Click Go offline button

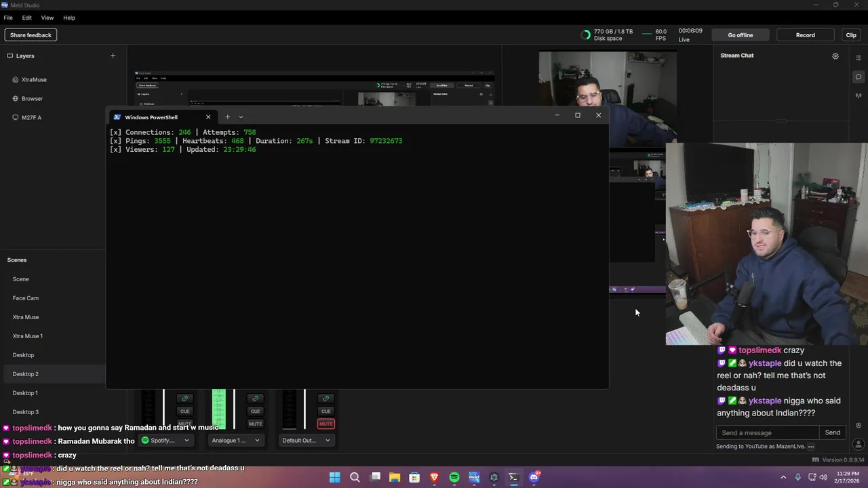tap(741, 35)
